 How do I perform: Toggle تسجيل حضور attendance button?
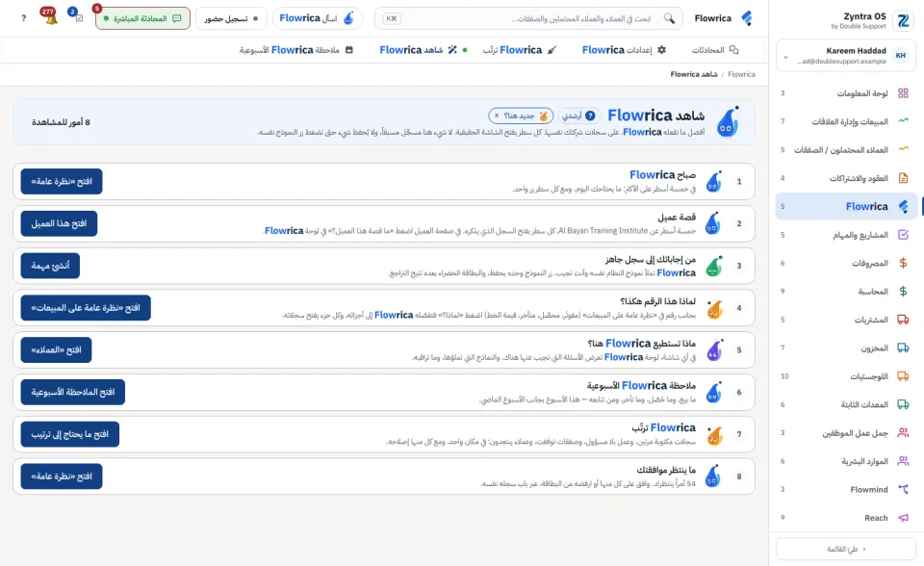click(231, 18)
